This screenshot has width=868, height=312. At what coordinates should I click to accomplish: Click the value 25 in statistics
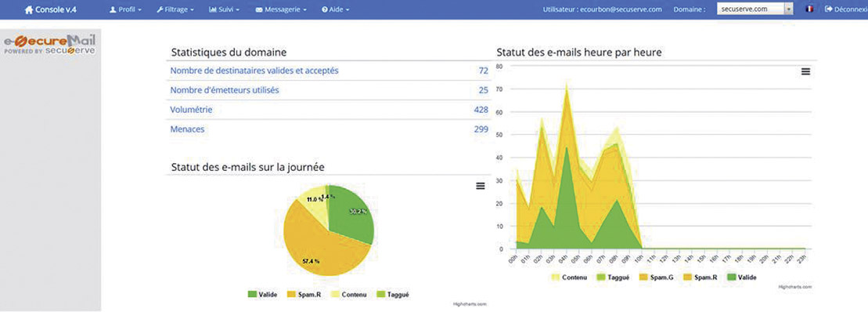point(483,90)
